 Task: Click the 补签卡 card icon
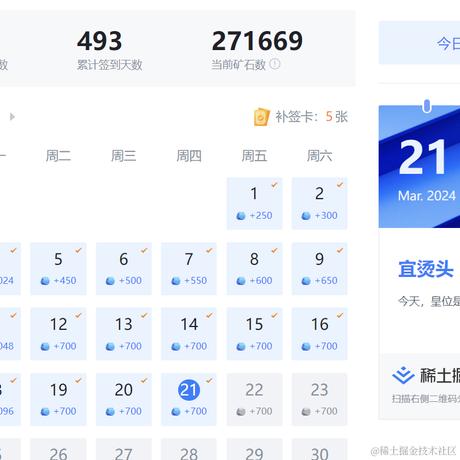(x=262, y=117)
